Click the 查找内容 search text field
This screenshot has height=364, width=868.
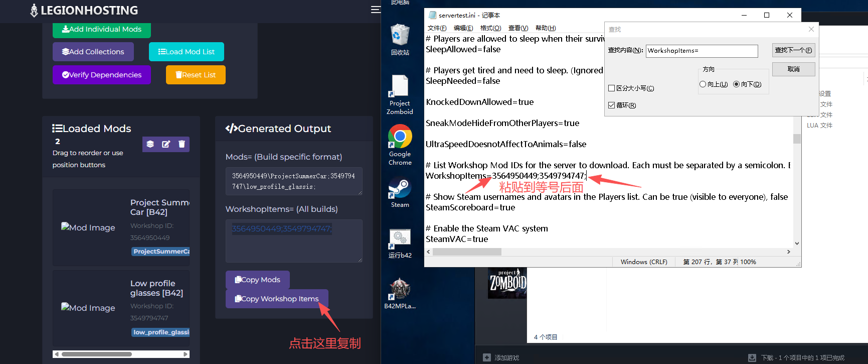coord(701,51)
